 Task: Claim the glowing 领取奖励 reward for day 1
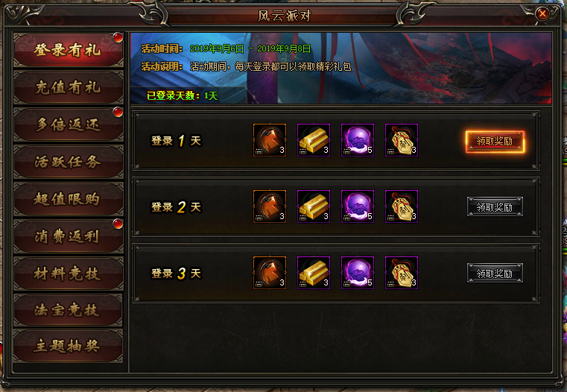(x=495, y=141)
